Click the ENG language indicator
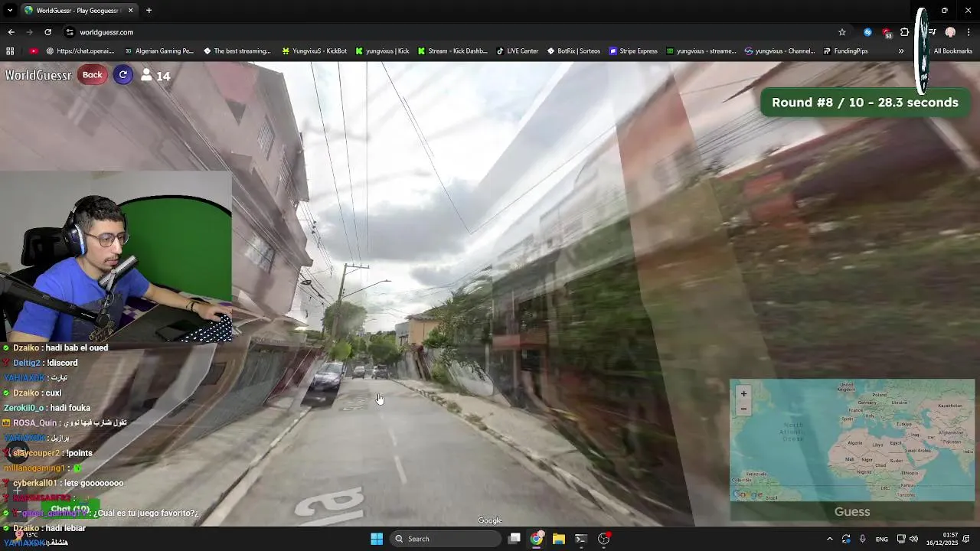The image size is (980, 551). pyautogui.click(x=882, y=539)
